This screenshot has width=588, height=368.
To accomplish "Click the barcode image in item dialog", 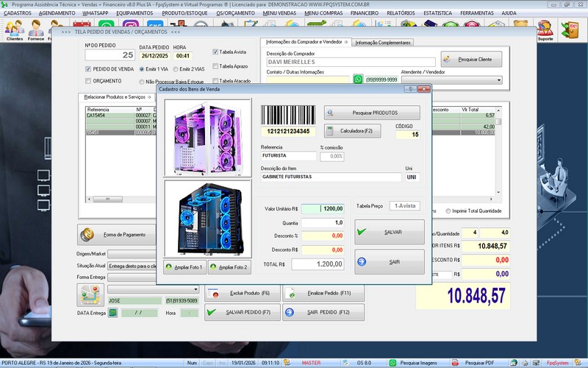I will point(288,115).
